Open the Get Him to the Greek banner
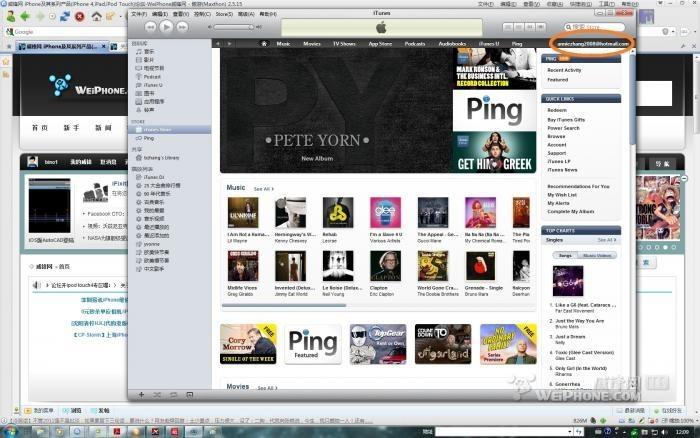Viewport: 700px width, 438px height. [x=495, y=152]
